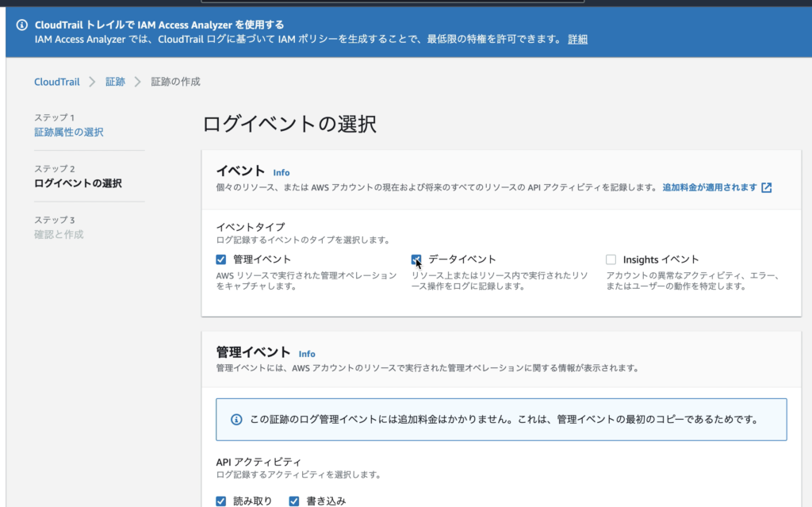Image resolution: width=812 pixels, height=507 pixels.
Task: Click the イベントタイプ label
Action: (x=251, y=227)
